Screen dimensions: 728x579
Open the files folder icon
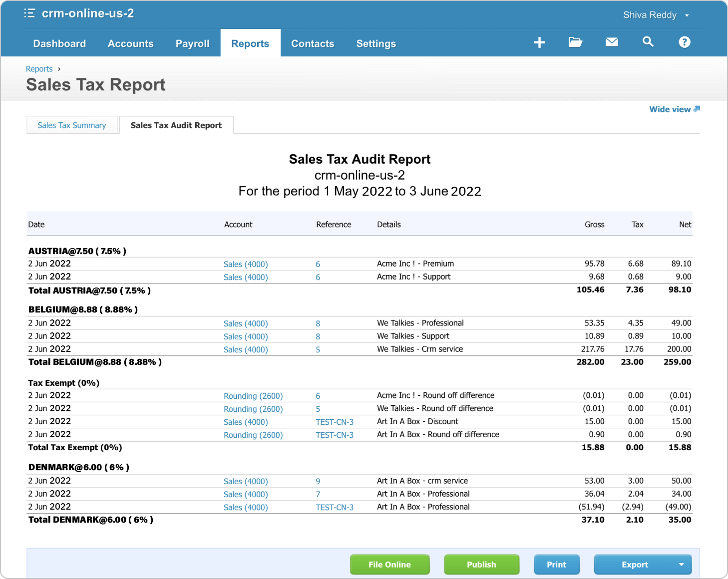(x=575, y=42)
